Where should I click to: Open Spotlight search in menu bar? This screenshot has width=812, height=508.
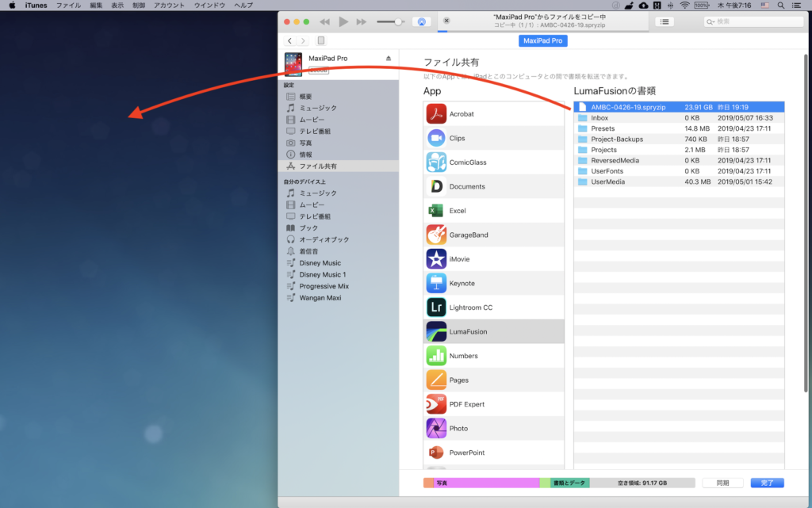780,6
